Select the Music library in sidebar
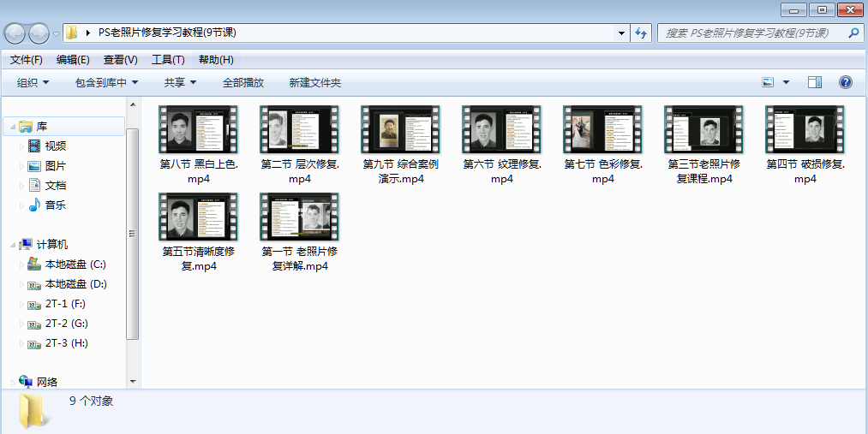The height and width of the screenshot is (434, 868). [x=34, y=205]
